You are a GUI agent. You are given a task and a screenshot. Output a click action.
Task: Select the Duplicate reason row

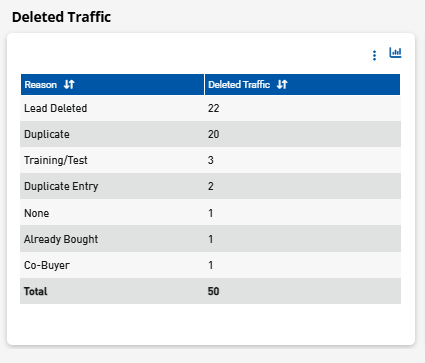coord(210,134)
